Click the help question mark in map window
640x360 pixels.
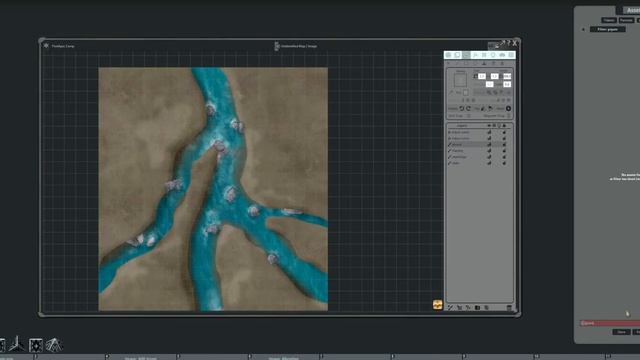point(509,42)
